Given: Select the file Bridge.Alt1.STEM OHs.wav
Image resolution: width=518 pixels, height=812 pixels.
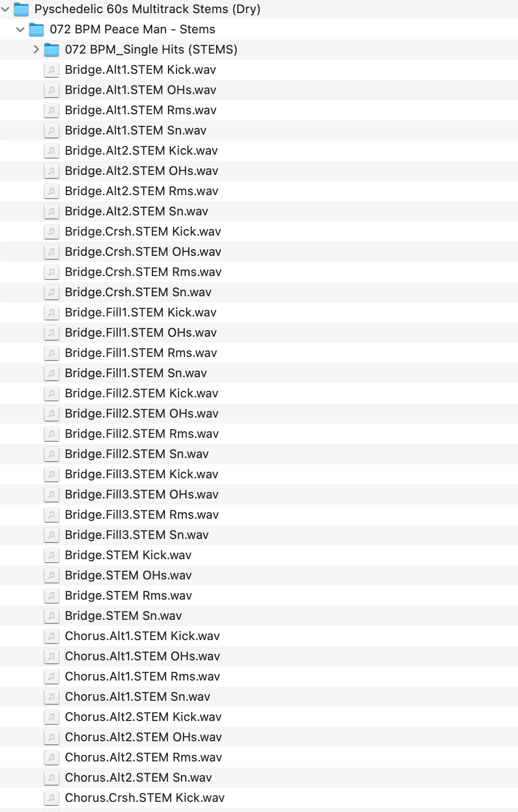Looking at the screenshot, I should coord(140,90).
